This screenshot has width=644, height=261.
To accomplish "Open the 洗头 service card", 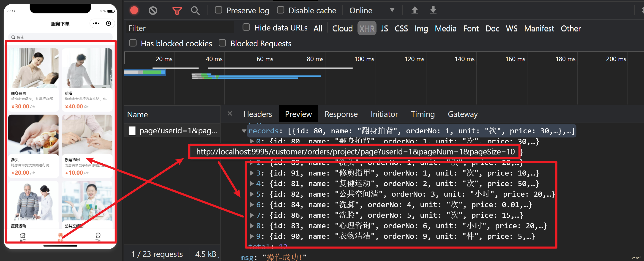I will pos(33,146).
